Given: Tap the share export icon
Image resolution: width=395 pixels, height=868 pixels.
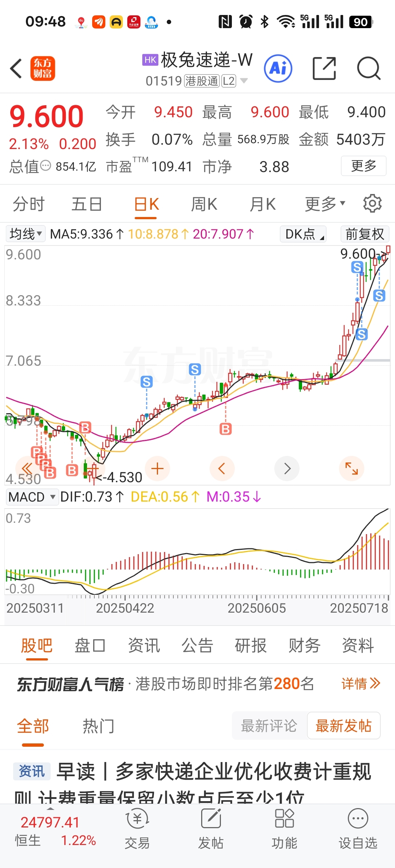Looking at the screenshot, I should pyautogui.click(x=324, y=68).
